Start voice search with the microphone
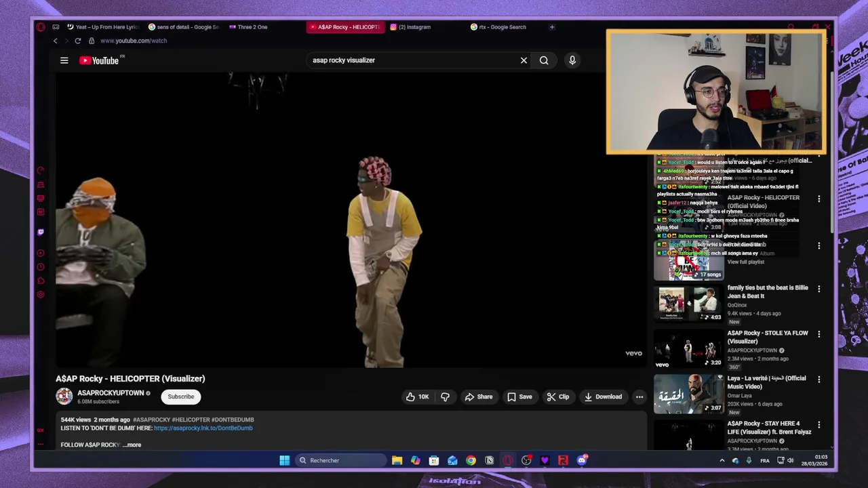 (x=572, y=60)
